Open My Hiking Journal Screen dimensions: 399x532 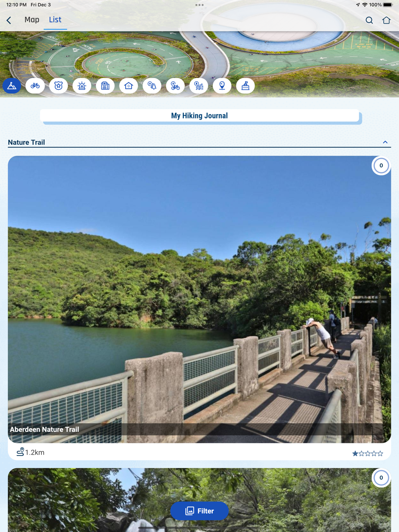199,116
